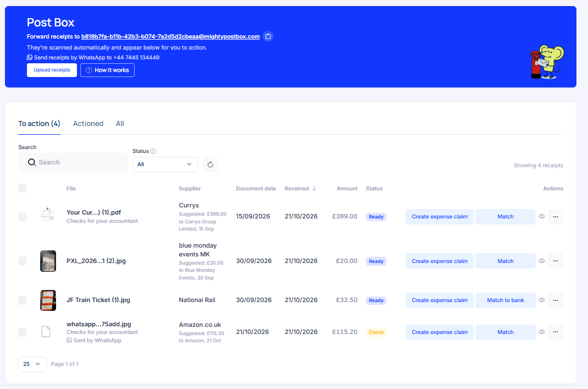This screenshot has height=389, width=588.
Task: Tick the checkbox for PXL_2026...1 (2).jpg
Action: click(23, 261)
